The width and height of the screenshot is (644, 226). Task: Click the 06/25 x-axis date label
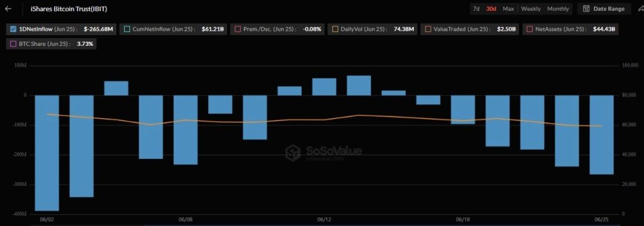(x=602, y=220)
